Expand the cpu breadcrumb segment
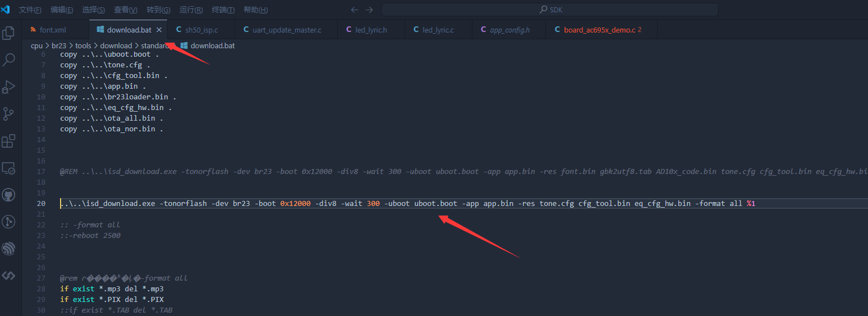Screen dimensions: 868x316 pos(36,45)
